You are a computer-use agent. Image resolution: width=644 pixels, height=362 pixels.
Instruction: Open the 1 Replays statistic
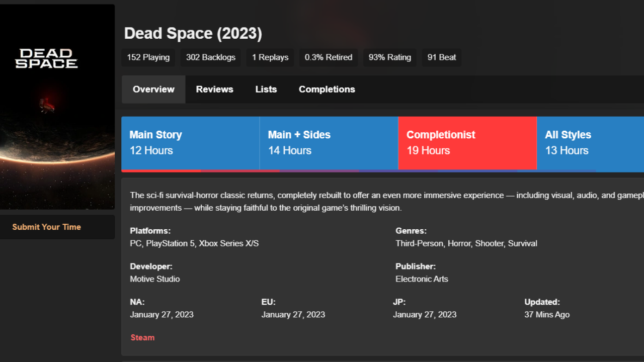pos(270,57)
